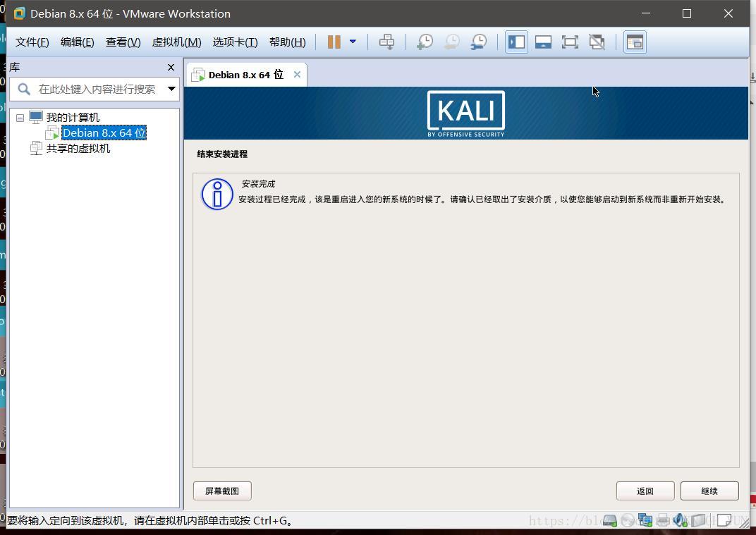Click the display status icon in status bar

[699, 520]
